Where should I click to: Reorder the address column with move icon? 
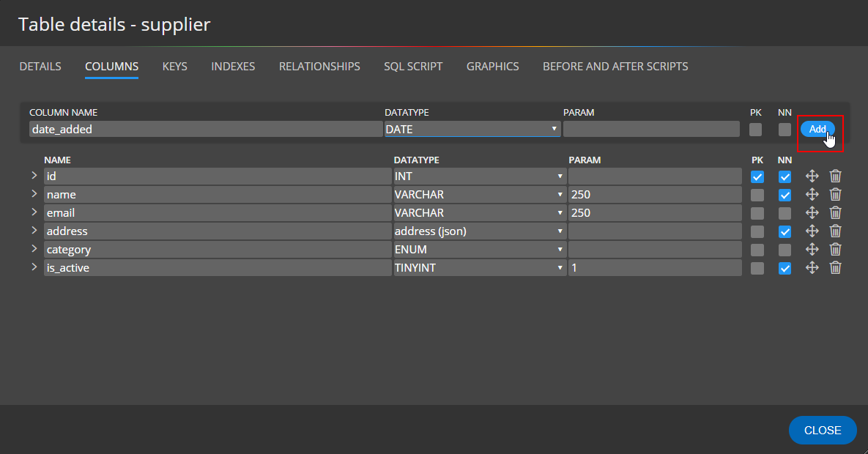(812, 231)
